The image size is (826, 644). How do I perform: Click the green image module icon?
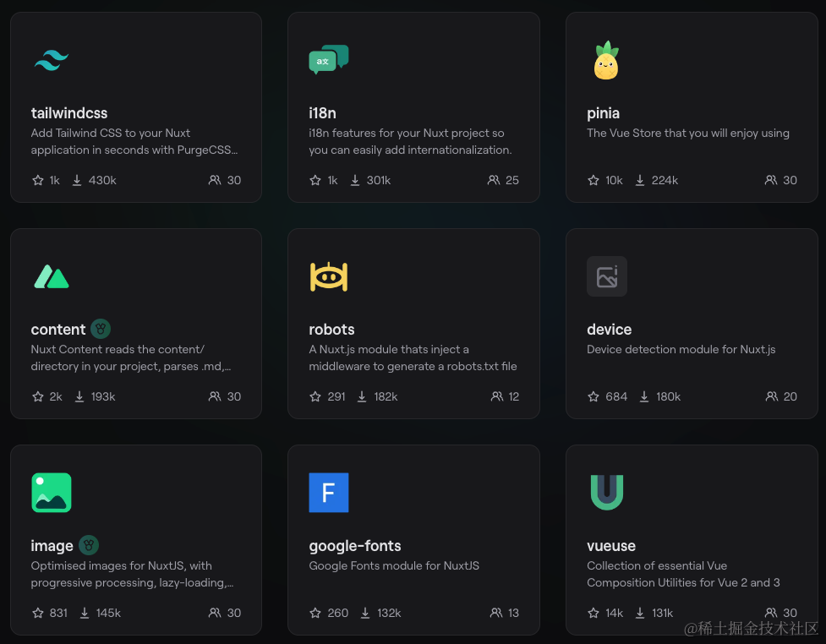click(x=51, y=493)
